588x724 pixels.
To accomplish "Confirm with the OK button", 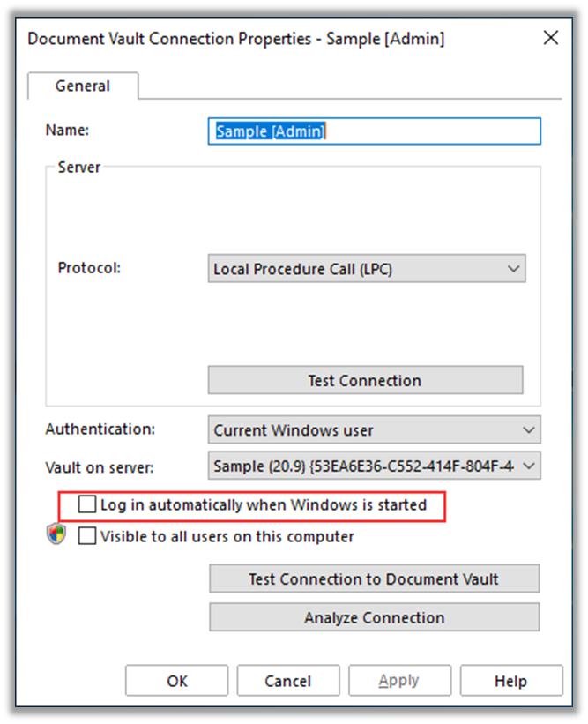I will (177, 681).
